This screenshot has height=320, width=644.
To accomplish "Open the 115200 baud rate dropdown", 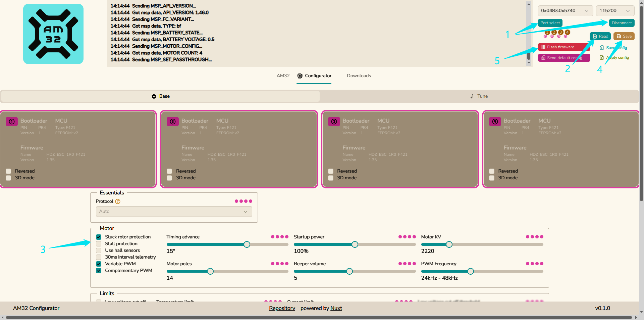I will [x=615, y=11].
